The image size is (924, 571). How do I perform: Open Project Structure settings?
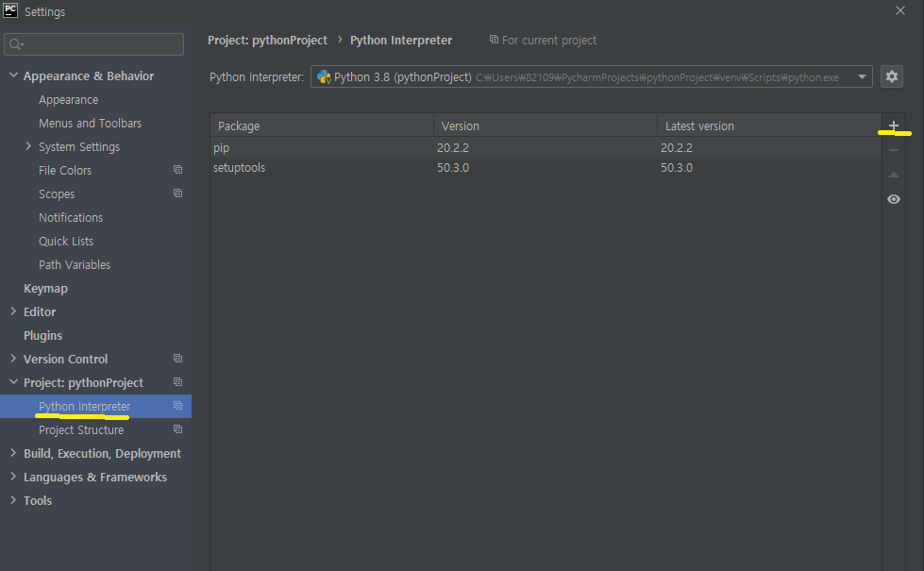coord(81,430)
